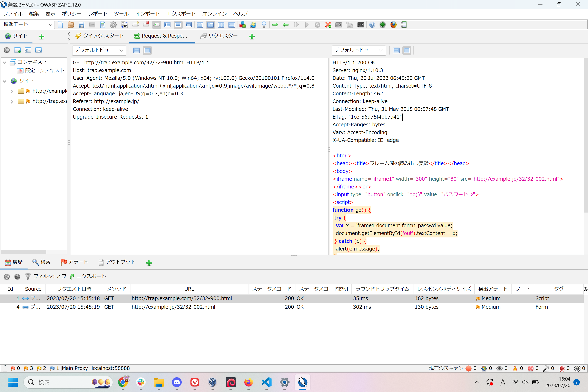Screen dimensions: 588x392
Task: Click the add custom breakpoint red X icon
Action: 328,25
